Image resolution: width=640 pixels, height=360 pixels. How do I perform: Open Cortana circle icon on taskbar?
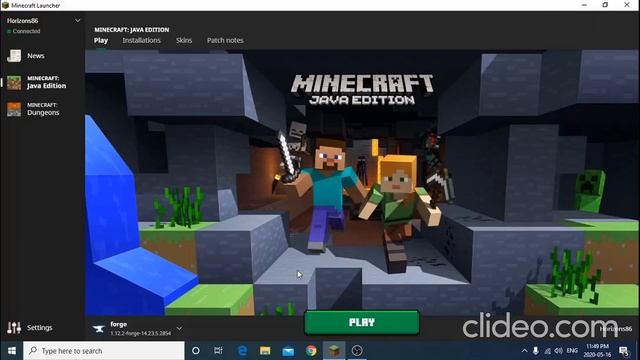click(196, 351)
